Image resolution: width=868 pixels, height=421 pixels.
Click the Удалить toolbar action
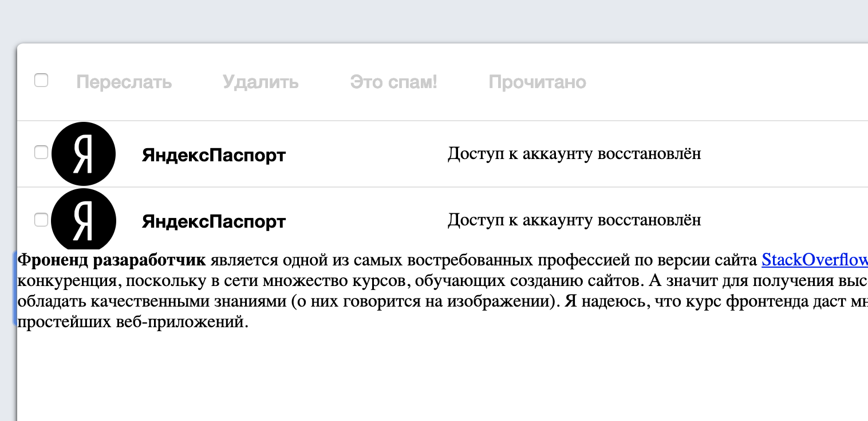point(261,82)
